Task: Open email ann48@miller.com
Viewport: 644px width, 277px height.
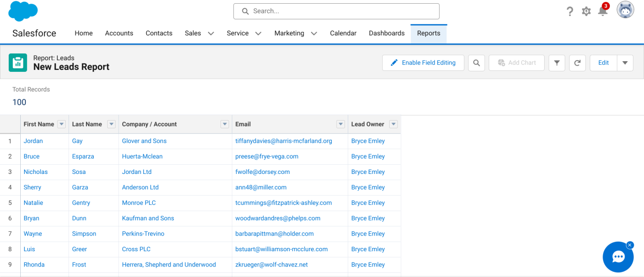Action: (x=261, y=187)
